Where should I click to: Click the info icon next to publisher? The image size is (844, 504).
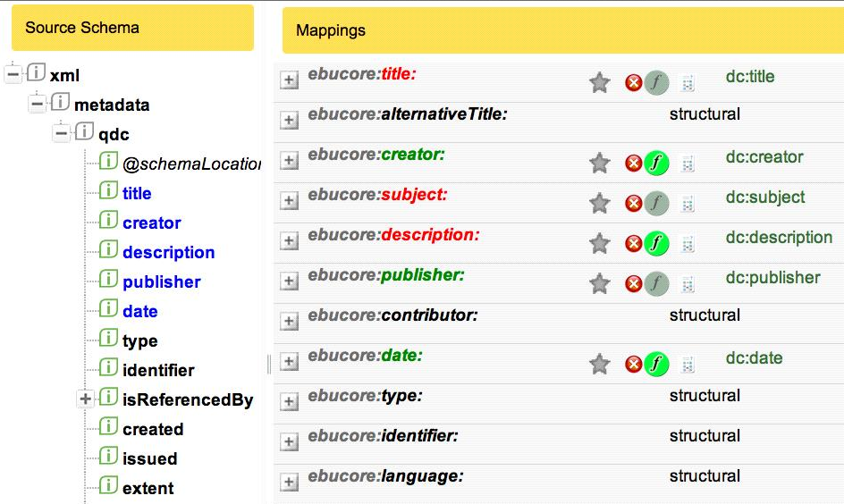[108, 279]
